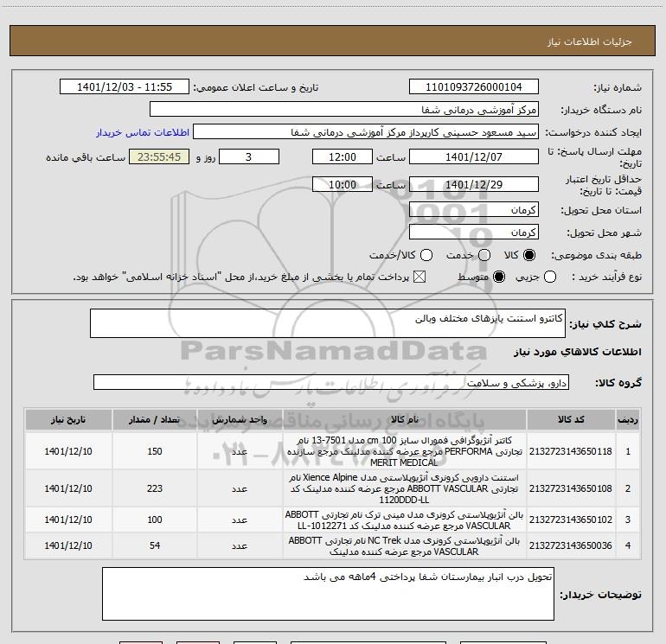Click quantity 54 in row 4

click(155, 545)
